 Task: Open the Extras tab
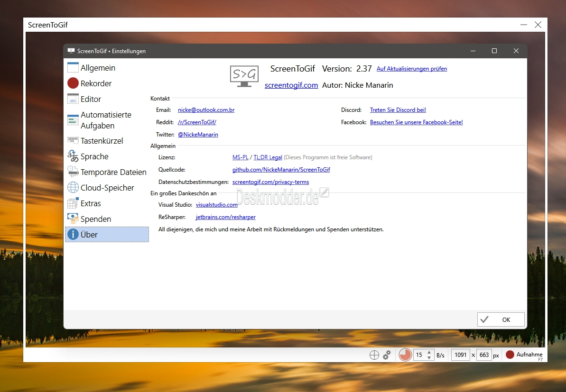pyautogui.click(x=107, y=203)
